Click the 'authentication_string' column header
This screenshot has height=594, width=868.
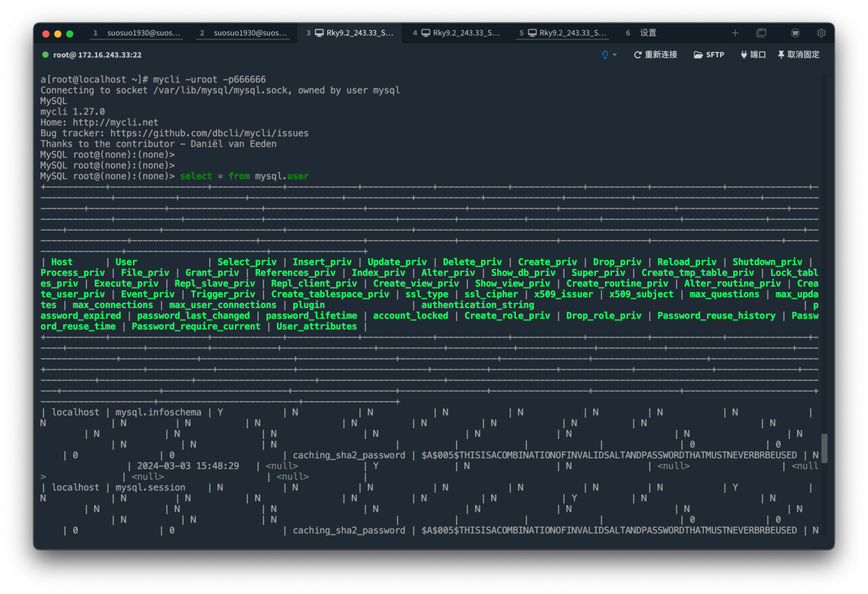(x=478, y=305)
